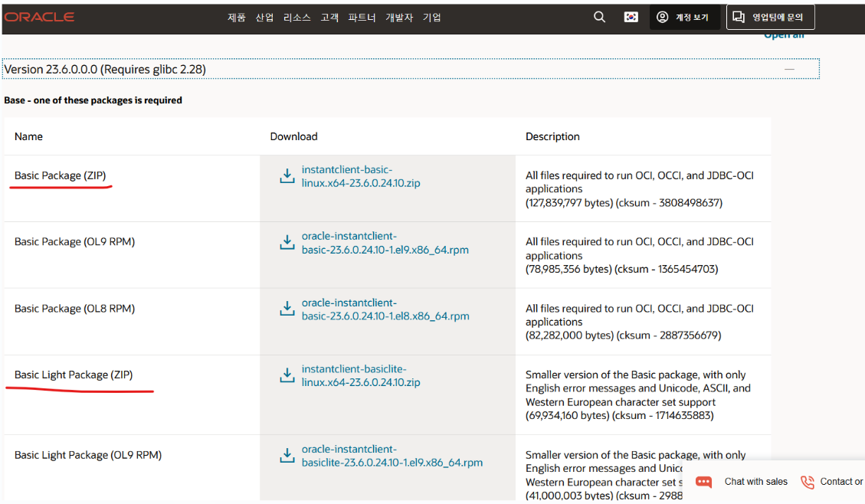Click the minus collapse indicator of Version section
865x504 pixels.
pos(789,70)
